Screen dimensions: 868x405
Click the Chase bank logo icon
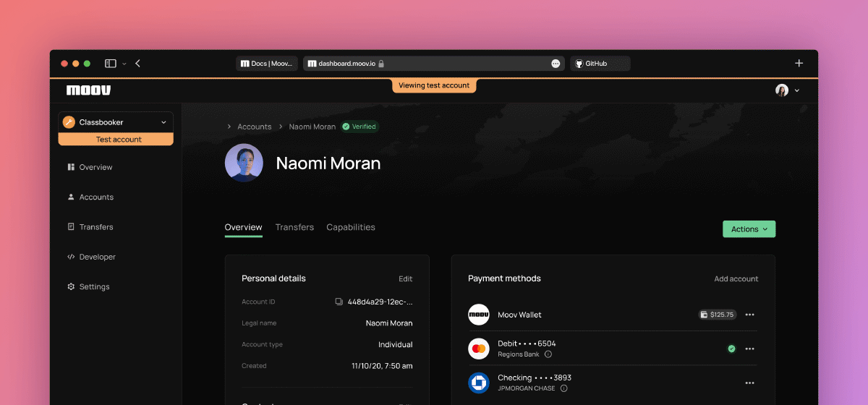[x=479, y=383]
